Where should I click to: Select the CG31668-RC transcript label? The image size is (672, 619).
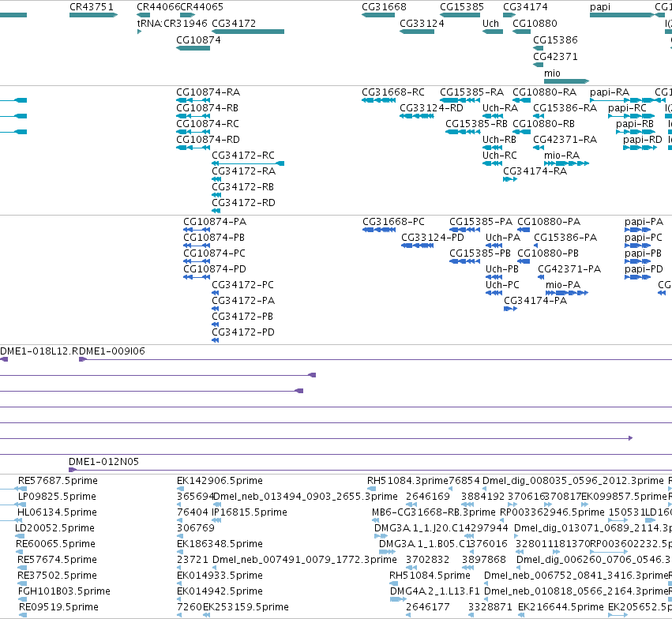pyautogui.click(x=393, y=92)
